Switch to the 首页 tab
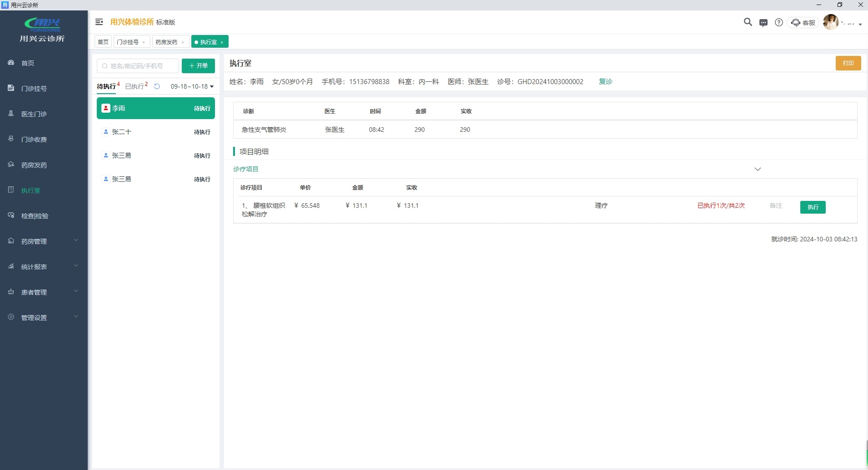This screenshot has width=868, height=470. 103,42
